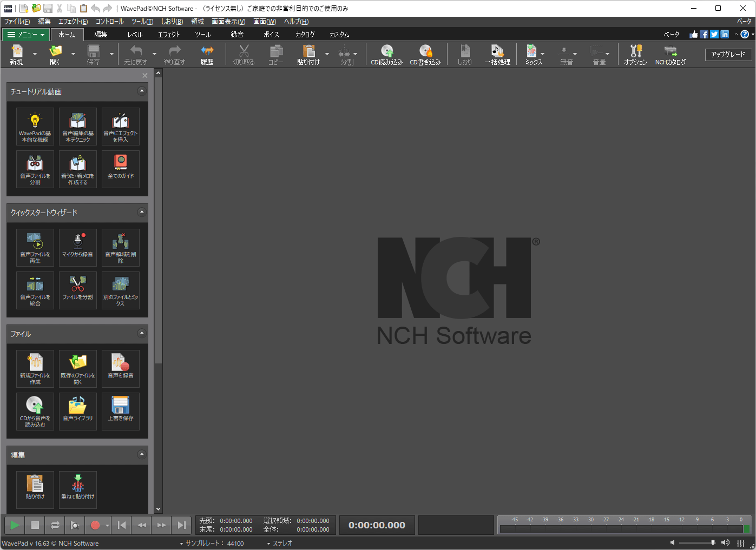Start the 音声領域を削除 wizard
The image size is (756, 550).
(x=121, y=248)
